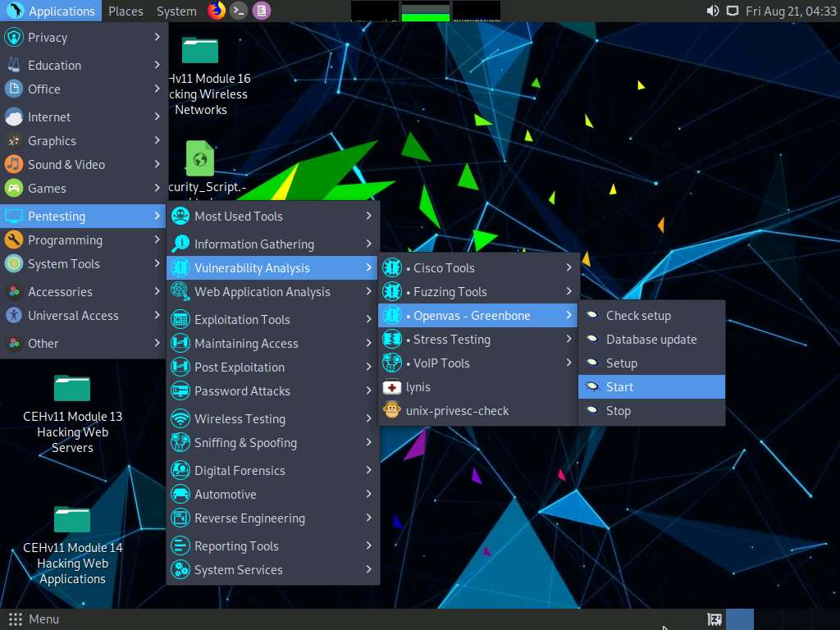Click the Programming wrench icon
The image size is (840, 630).
tap(14, 240)
